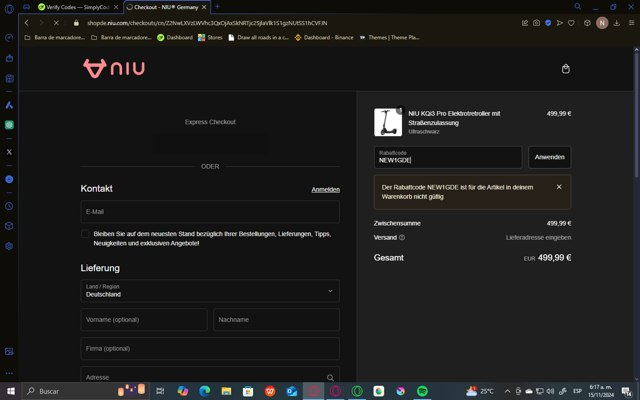Open taskbar clock showing 6:17 a. m.
The width and height of the screenshot is (640, 400).
point(600,391)
